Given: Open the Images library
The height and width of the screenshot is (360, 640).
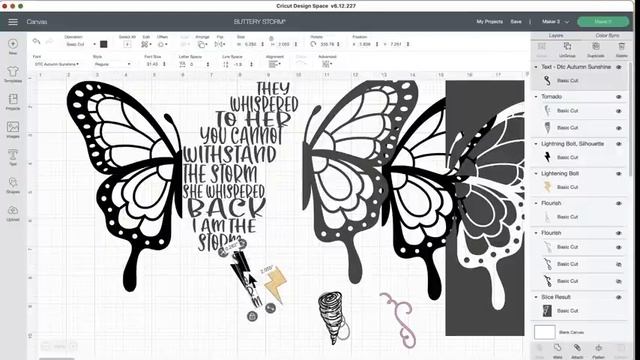Looking at the screenshot, I should 13,127.
